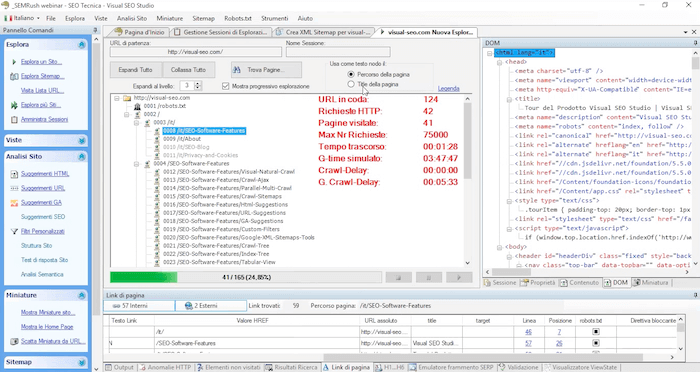This screenshot has height=372, width=700.
Task: Click the Collassa Tutto button
Action: (188, 70)
